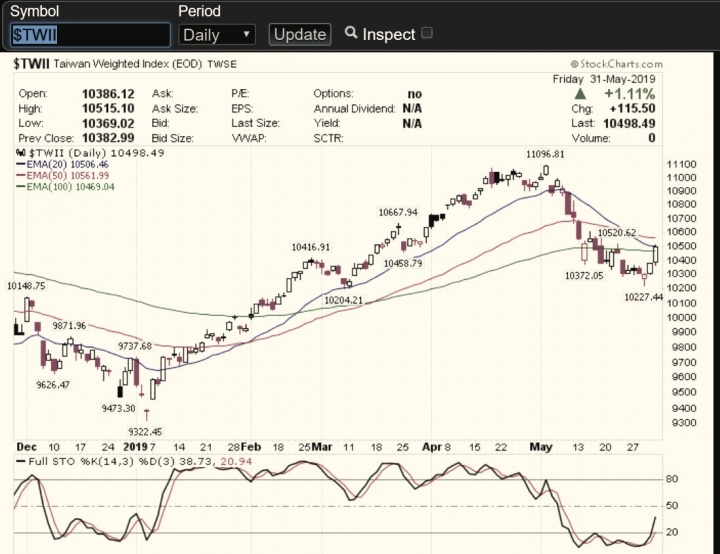Click the EMA(20) legend entry
The image size is (720, 554).
(62, 164)
